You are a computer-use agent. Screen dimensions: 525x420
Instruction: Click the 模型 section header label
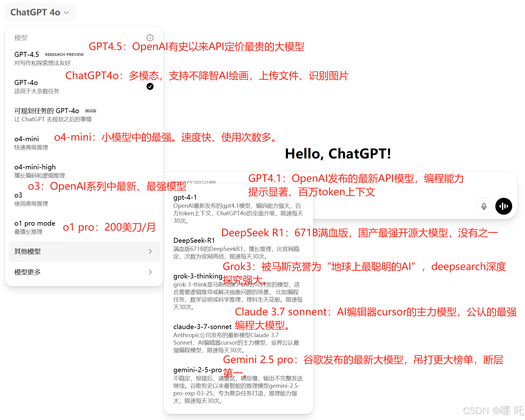click(21, 38)
